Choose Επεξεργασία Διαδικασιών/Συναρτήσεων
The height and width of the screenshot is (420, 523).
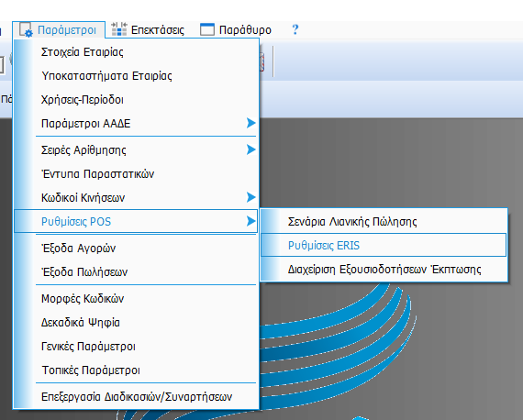pos(136,397)
